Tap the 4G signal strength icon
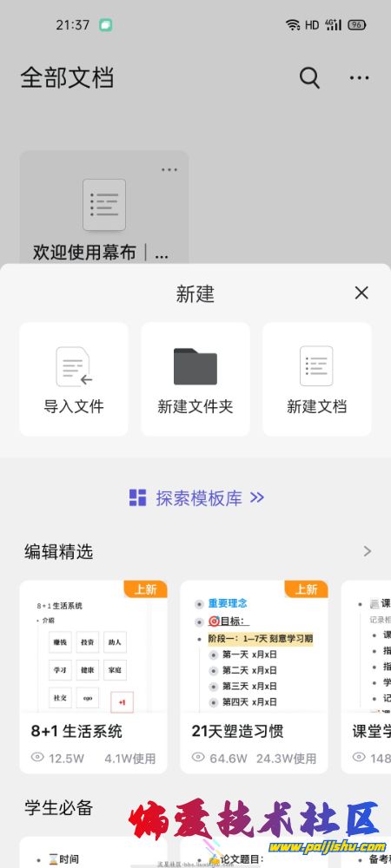Viewport: 391px width, 868px height. pyautogui.click(x=333, y=25)
